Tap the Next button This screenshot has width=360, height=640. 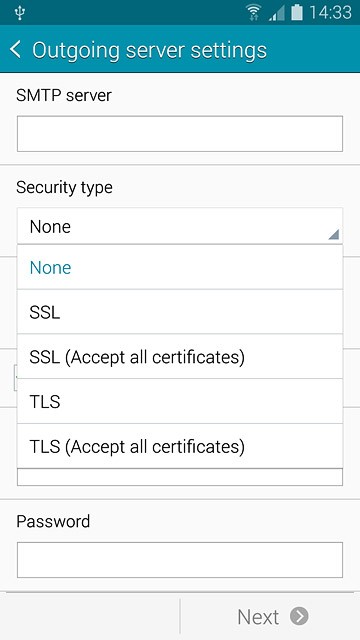pyautogui.click(x=270, y=616)
